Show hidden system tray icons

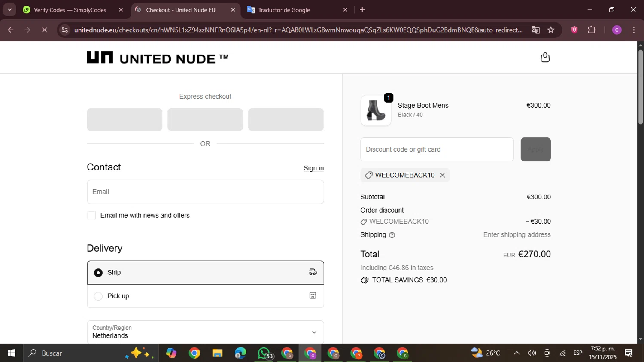[x=517, y=353]
